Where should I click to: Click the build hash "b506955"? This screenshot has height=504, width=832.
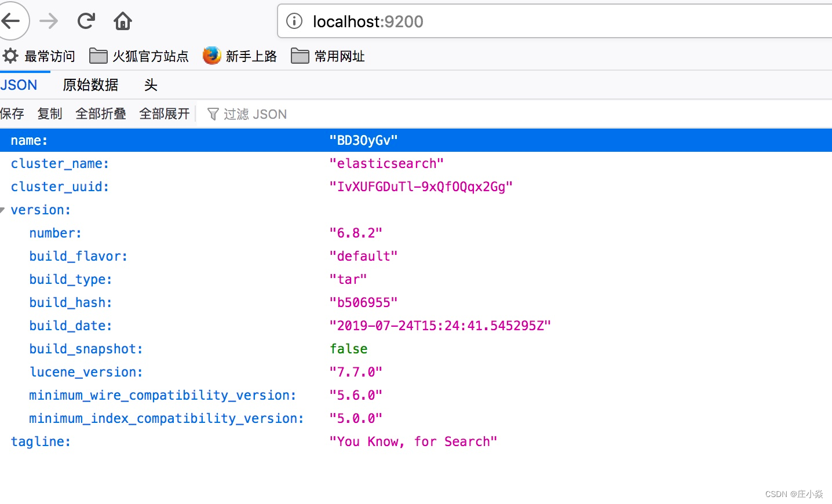(x=363, y=302)
